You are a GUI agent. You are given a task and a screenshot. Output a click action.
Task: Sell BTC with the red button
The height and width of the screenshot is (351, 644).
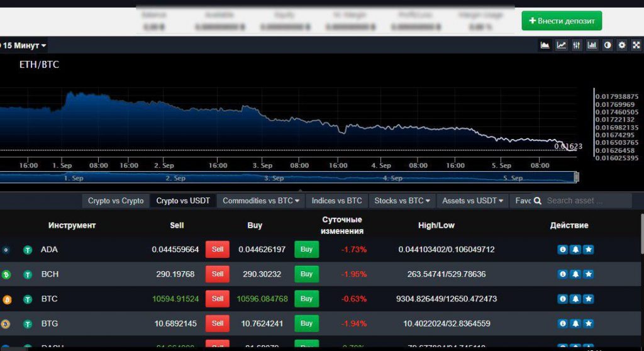coord(217,299)
